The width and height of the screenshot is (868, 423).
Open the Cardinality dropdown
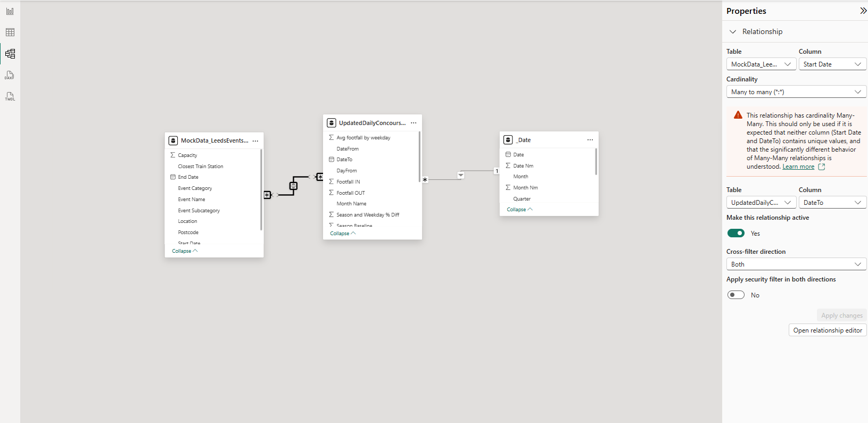[x=796, y=92]
